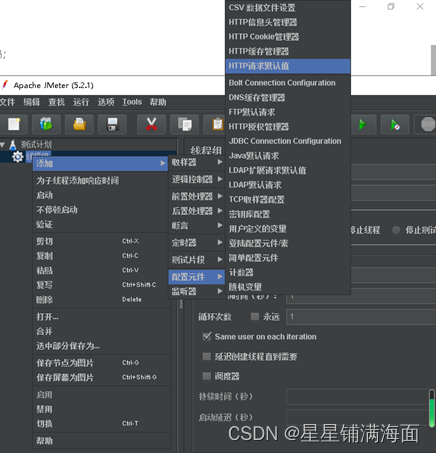Click 不停顿启动 in context menu
436x453 pixels.
click(101, 210)
